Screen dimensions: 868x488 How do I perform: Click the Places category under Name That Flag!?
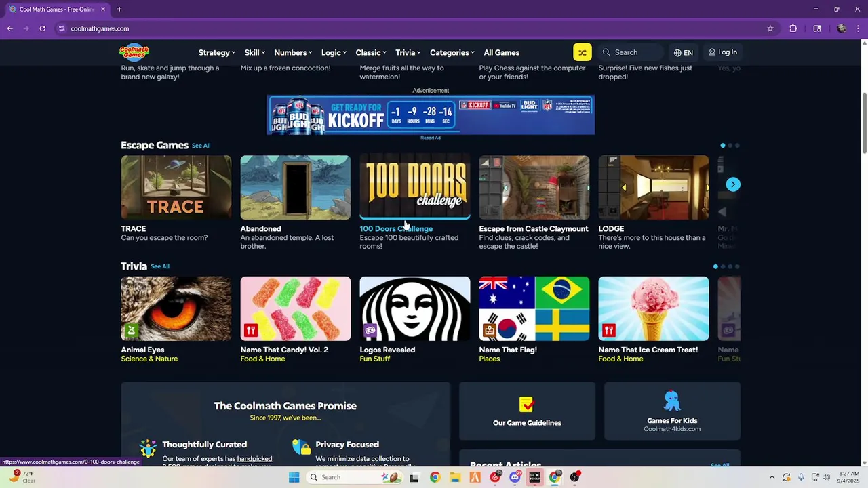pyautogui.click(x=490, y=359)
